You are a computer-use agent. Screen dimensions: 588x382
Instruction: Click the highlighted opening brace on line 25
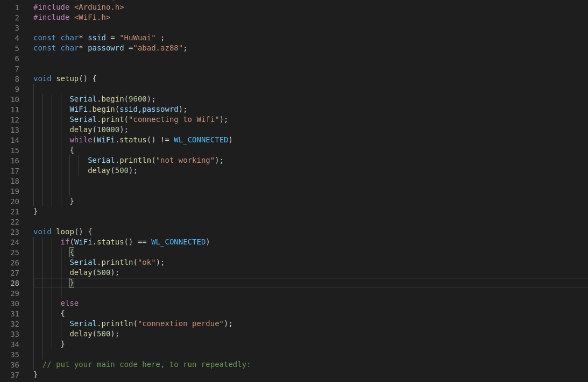tap(72, 252)
